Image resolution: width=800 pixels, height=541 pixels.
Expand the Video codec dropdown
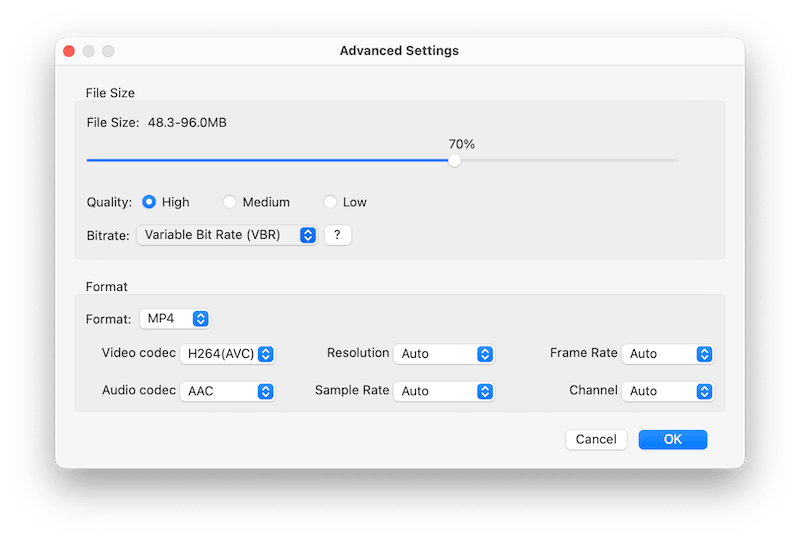tap(227, 354)
